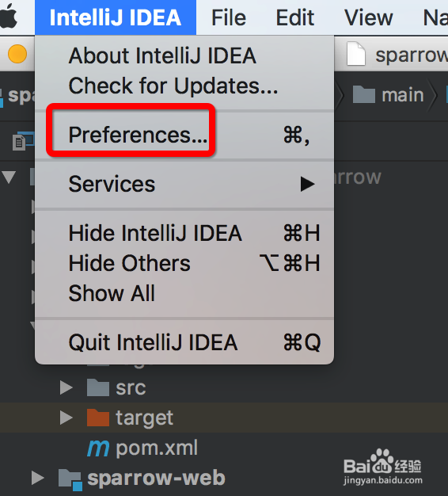Expand the sparrow-web module arrow

click(37, 479)
